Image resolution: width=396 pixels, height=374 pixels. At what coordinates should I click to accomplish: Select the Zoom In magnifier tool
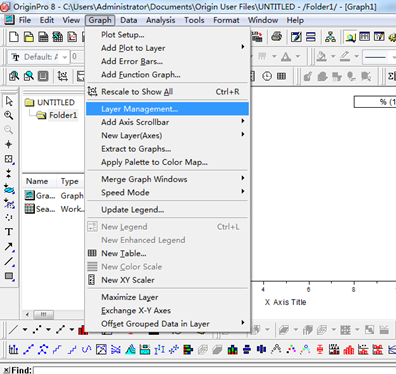9,115
